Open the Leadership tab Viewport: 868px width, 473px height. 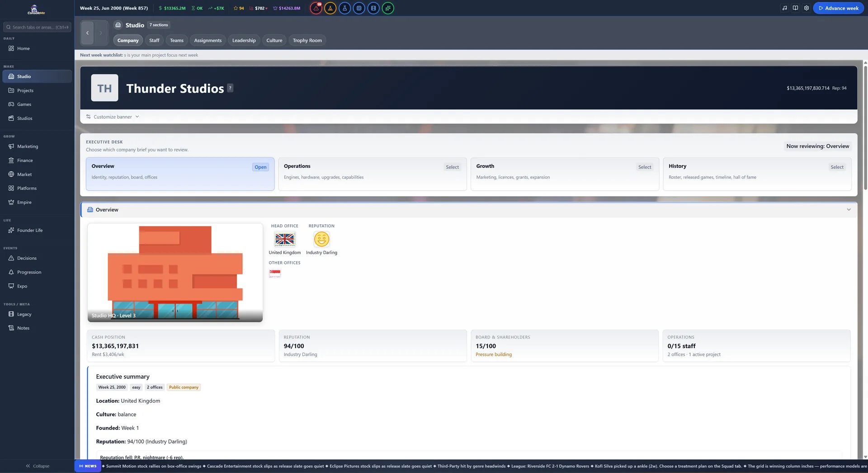pyautogui.click(x=244, y=40)
